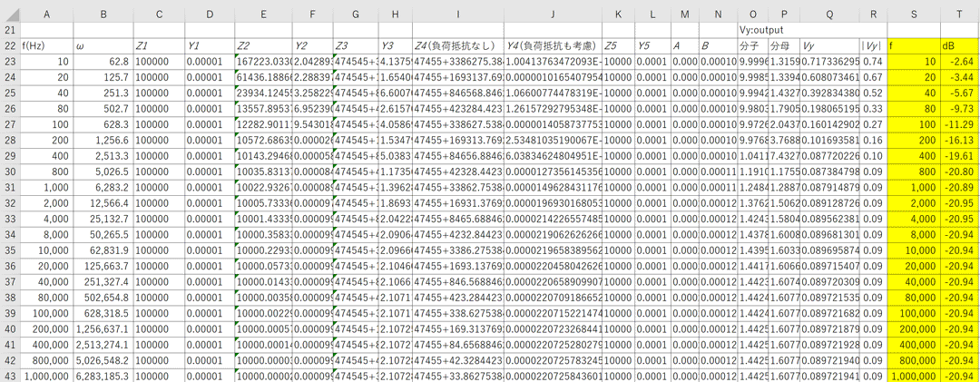
Task: Select the ω cell showing 6,283,185.3
Action: coord(103,376)
